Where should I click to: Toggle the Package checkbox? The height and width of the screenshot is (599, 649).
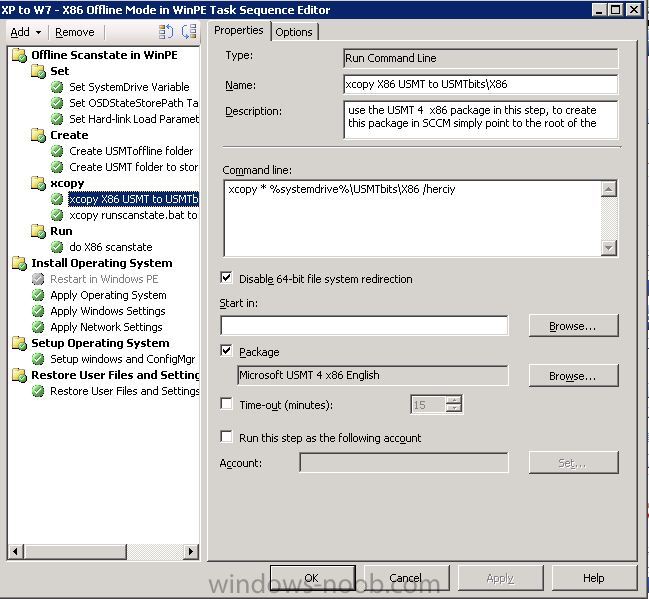pyautogui.click(x=226, y=351)
